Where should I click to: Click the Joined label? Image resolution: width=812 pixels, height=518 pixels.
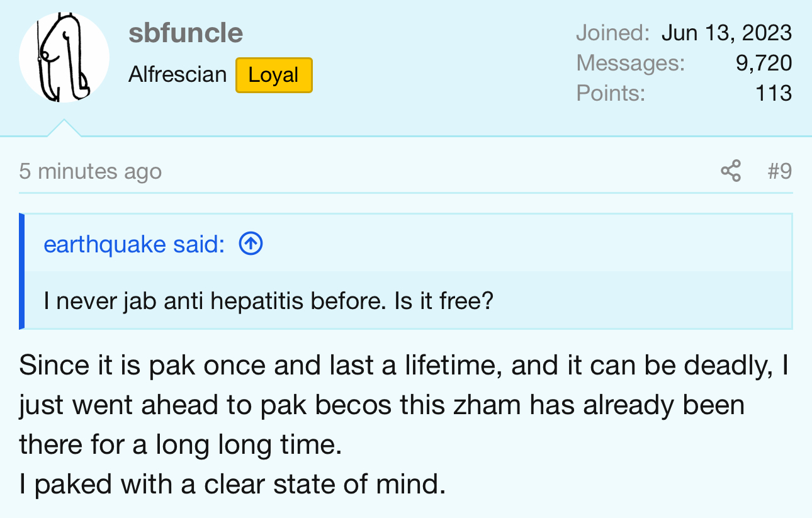coord(612,33)
